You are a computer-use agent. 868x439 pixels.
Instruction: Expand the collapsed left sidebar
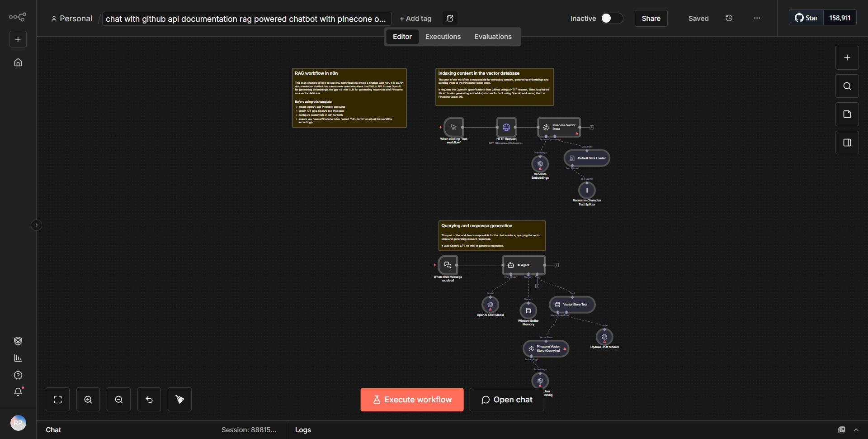click(x=36, y=225)
